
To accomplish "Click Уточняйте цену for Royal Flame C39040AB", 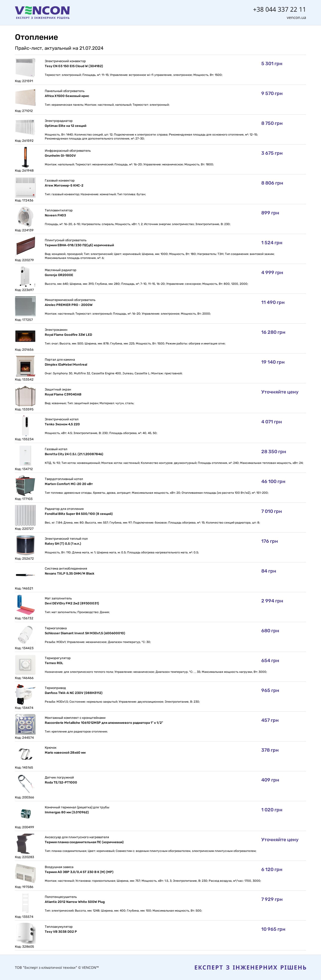I will tap(280, 392).
